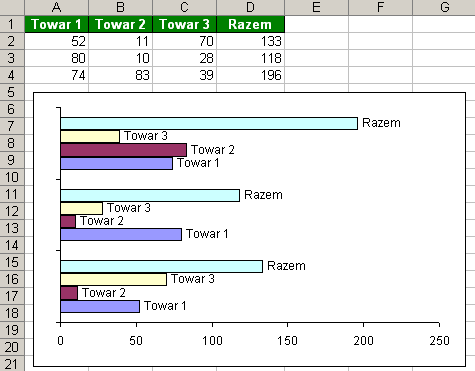Select row 2 header
This screenshot has width=475, height=371.
click(12, 41)
